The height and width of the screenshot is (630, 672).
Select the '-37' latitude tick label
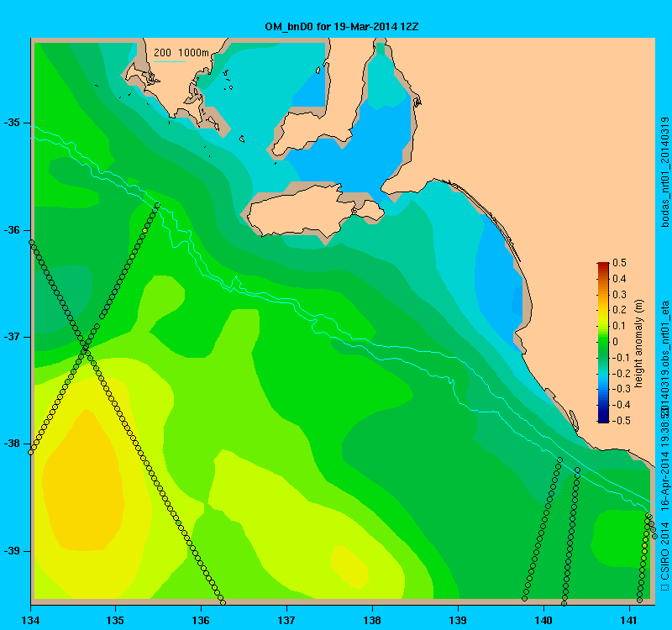coord(12,337)
